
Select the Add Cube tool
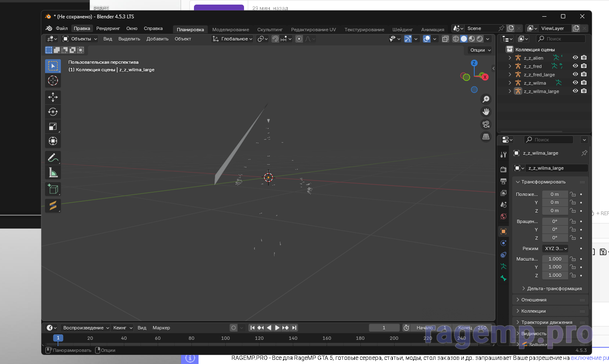tap(53, 189)
